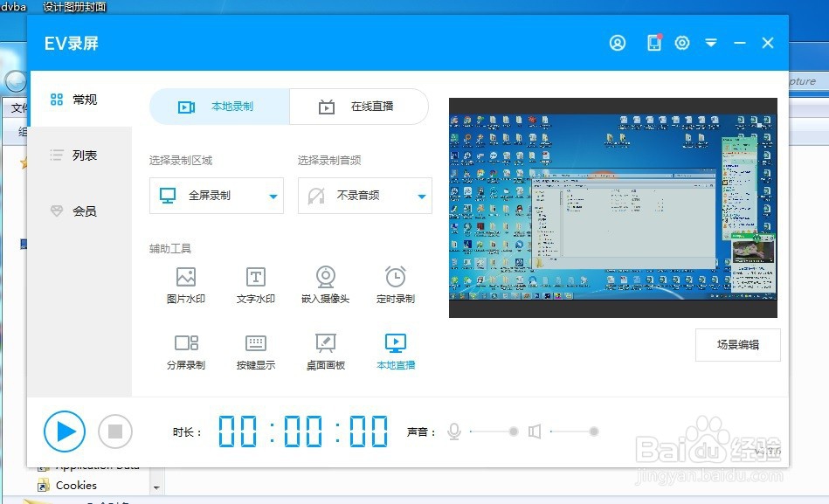
Task: Toggle the 按键显示 tool
Action: tap(255, 352)
